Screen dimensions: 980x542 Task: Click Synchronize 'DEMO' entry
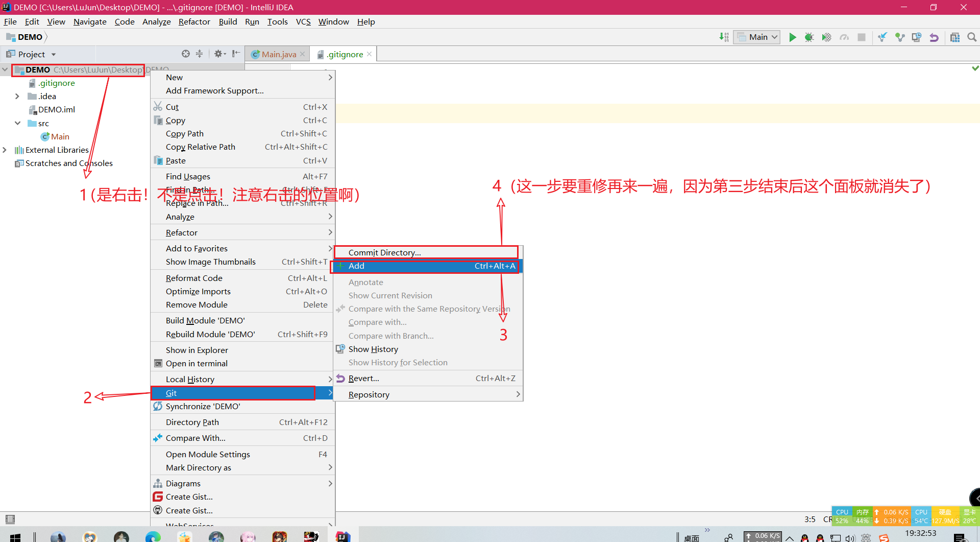(242, 406)
